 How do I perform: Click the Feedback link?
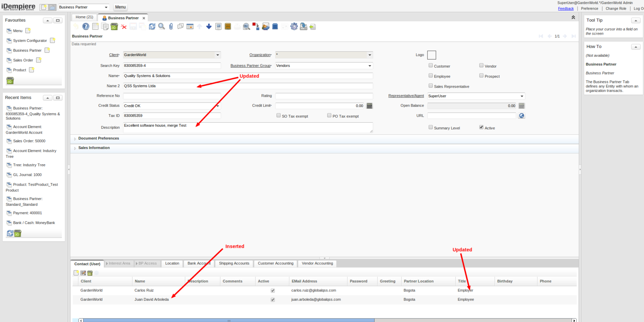point(566,8)
